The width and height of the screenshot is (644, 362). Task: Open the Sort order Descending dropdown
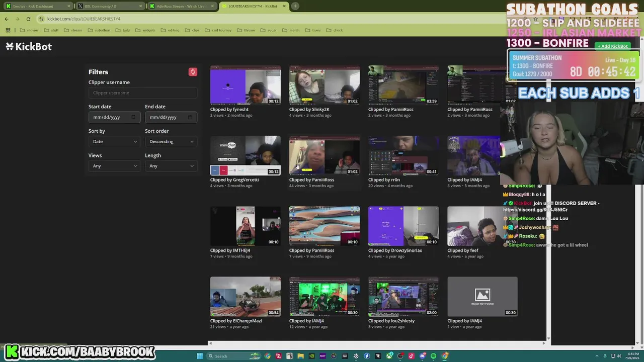pos(171,142)
